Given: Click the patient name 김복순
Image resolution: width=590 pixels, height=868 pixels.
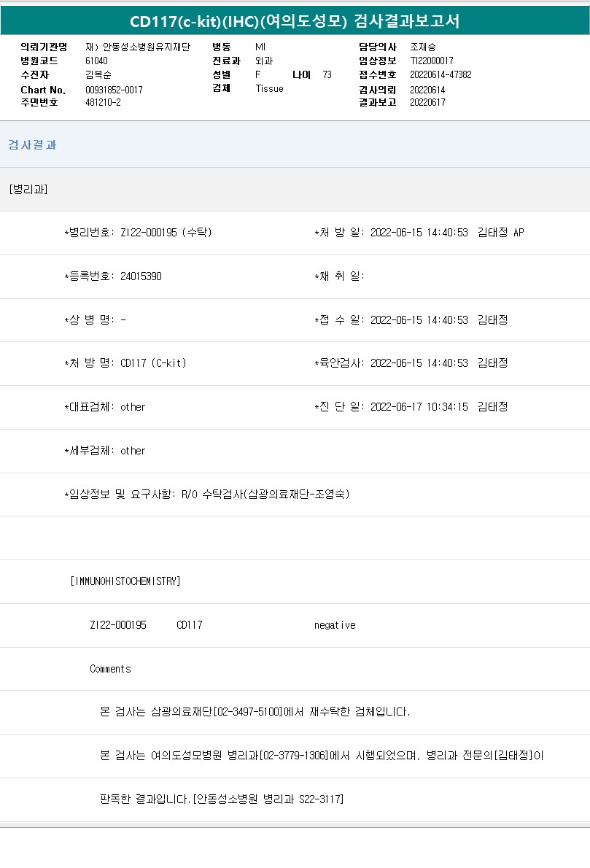Looking at the screenshot, I should click(98, 74).
